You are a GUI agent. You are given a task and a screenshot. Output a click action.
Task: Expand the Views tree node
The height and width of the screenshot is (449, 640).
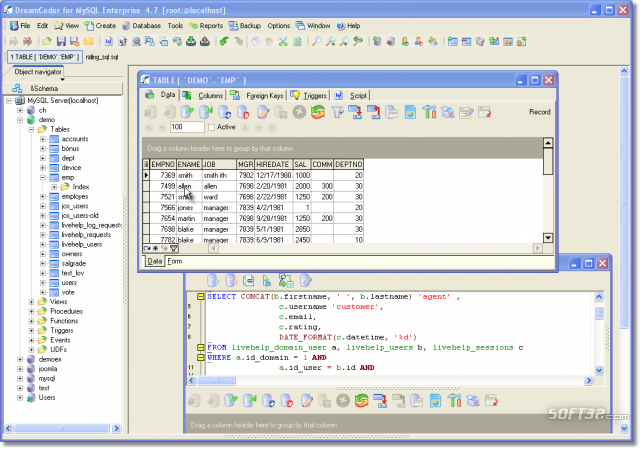(32, 301)
